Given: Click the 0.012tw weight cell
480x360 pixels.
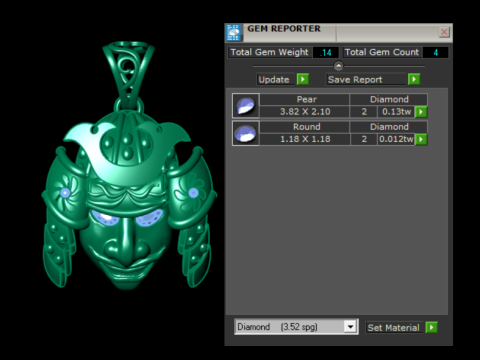Looking at the screenshot, I should click(396, 139).
